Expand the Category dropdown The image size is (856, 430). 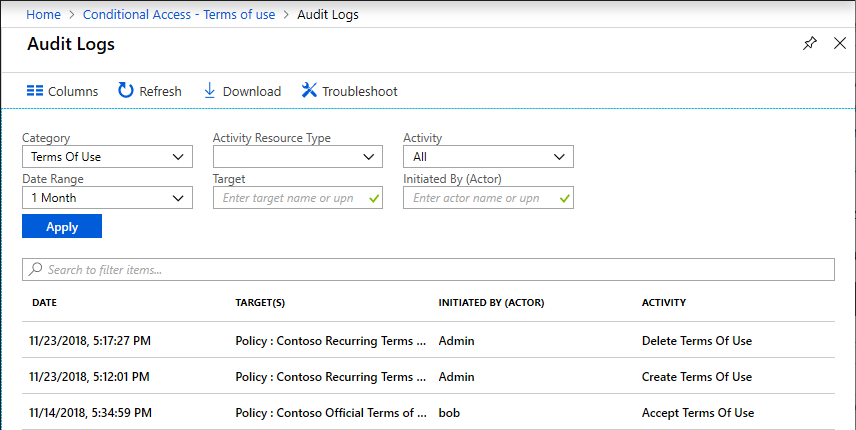coord(107,157)
